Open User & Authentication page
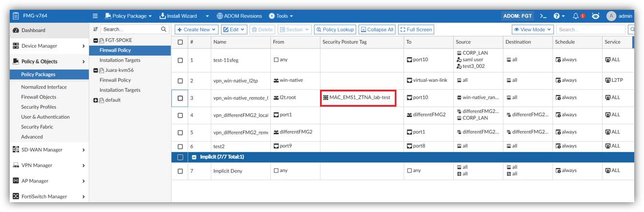 (45, 117)
